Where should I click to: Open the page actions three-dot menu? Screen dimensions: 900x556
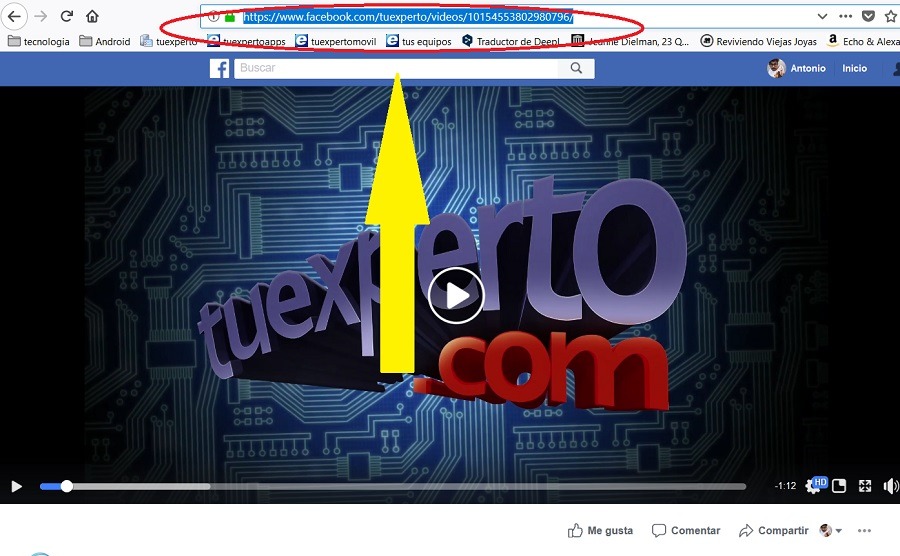(x=845, y=17)
